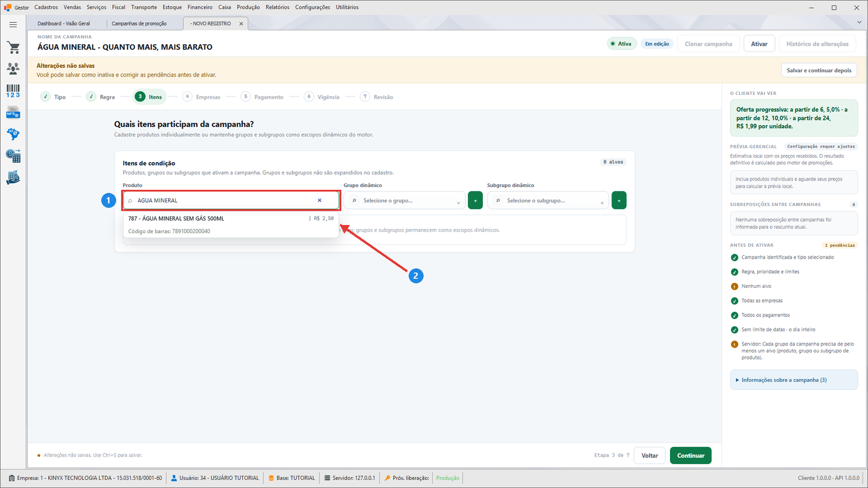Open the customers people icon in sidebar
Image resolution: width=868 pixels, height=488 pixels.
point(13,68)
